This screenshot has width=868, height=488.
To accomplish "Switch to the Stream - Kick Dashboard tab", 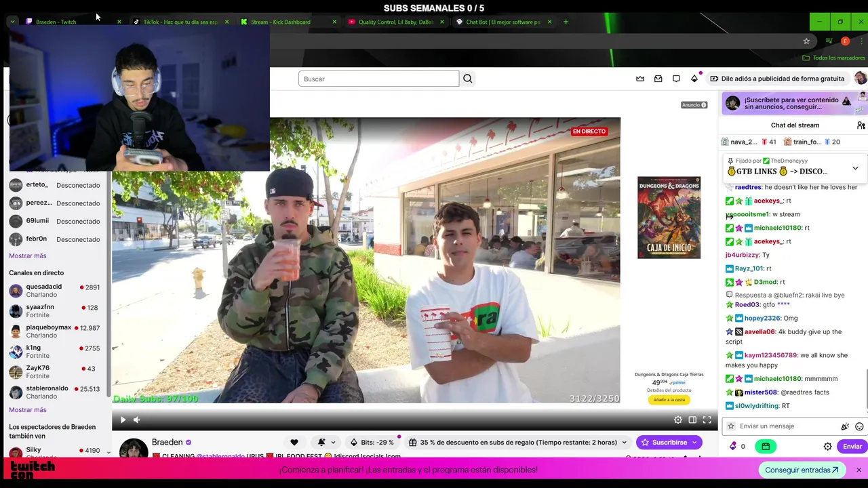I will click(288, 22).
